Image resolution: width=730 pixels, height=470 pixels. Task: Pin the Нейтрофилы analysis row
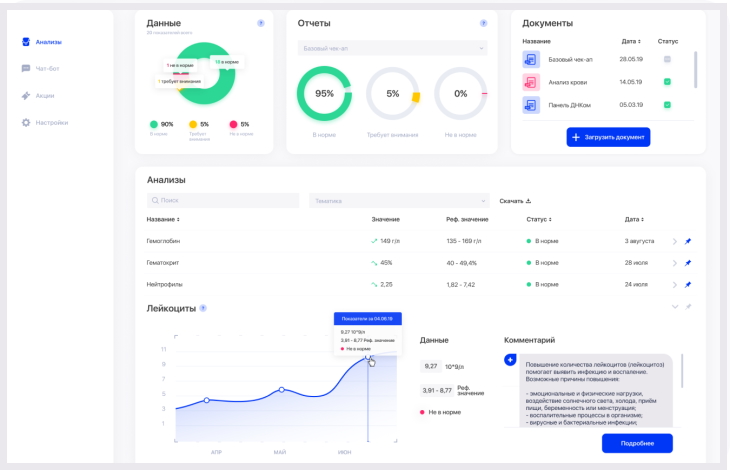pyautogui.click(x=688, y=285)
